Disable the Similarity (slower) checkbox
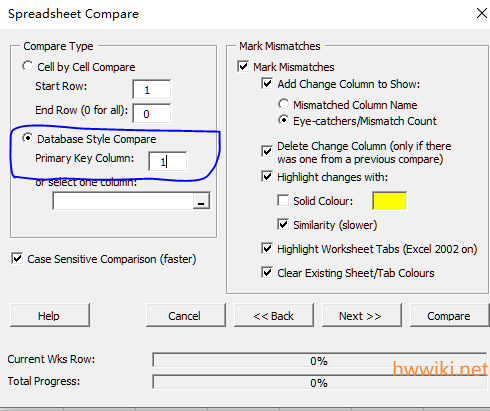 [283, 224]
